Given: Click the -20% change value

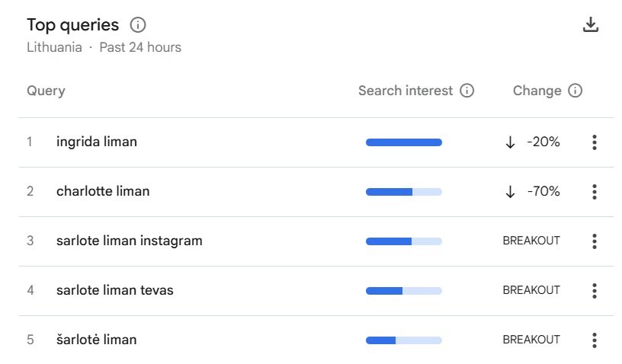Looking at the screenshot, I should (543, 142).
